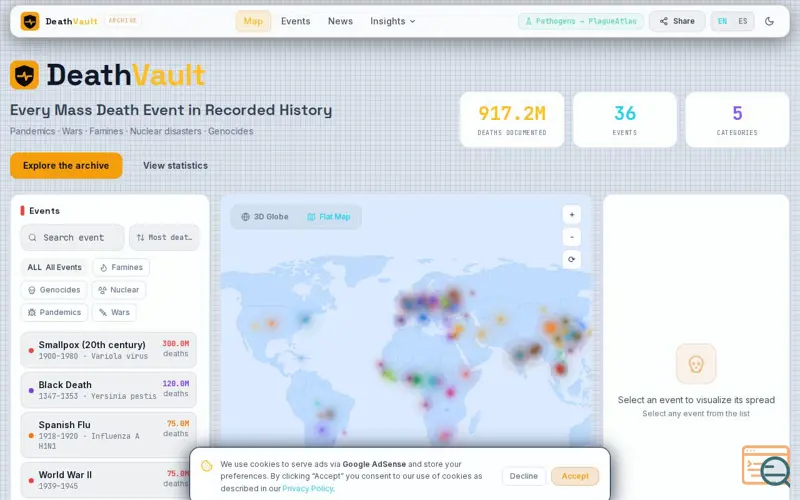Click View statistics button
This screenshot has width=800, height=500.
coord(175,166)
